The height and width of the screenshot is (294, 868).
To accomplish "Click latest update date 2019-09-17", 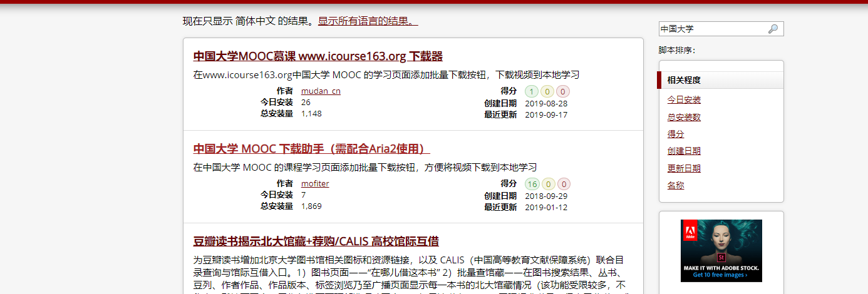I will 546,115.
